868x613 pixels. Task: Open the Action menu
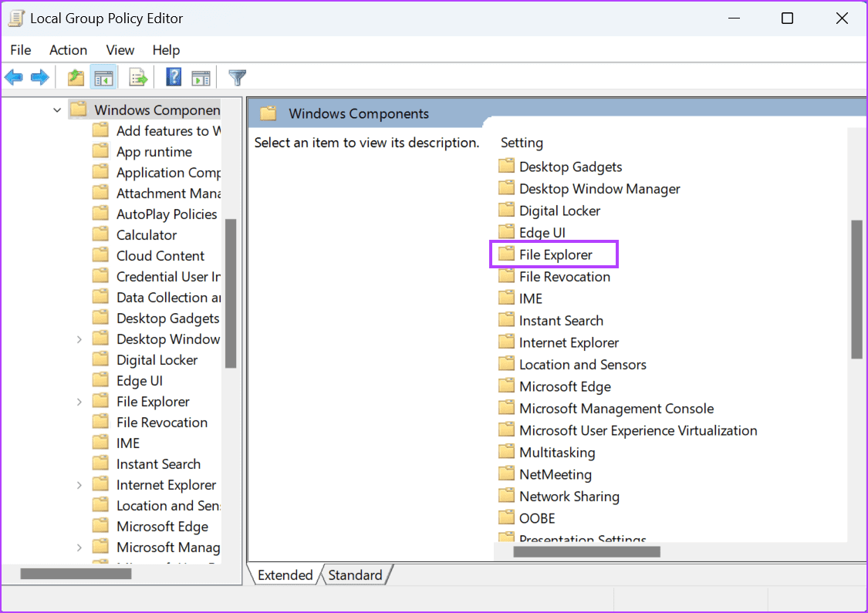point(68,49)
